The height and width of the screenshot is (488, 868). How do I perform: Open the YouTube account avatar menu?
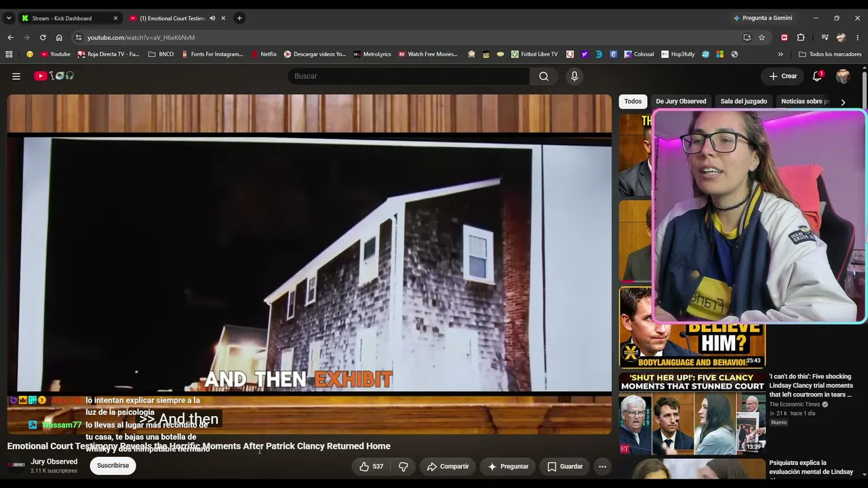click(x=843, y=76)
